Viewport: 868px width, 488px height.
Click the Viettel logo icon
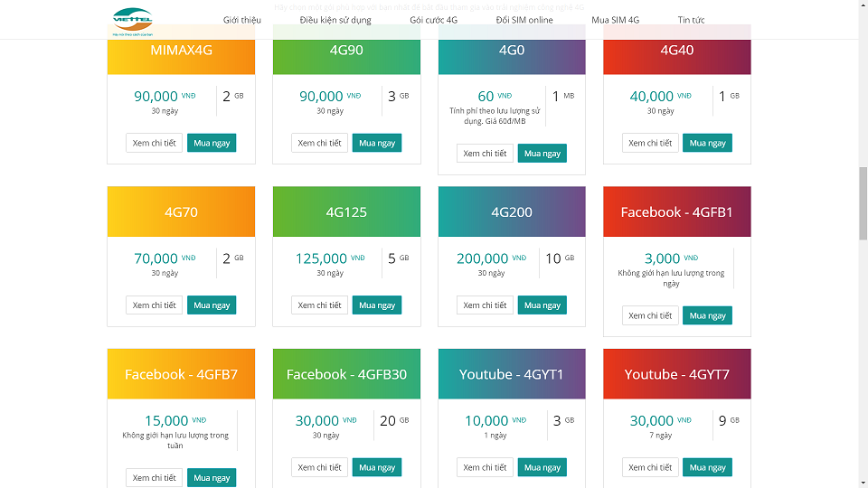(x=132, y=20)
